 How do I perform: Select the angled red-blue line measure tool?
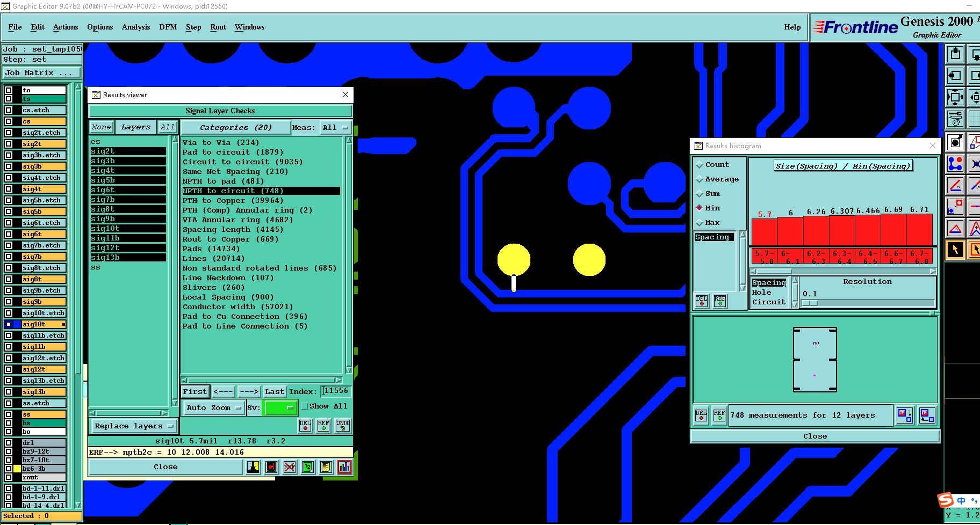[955, 185]
